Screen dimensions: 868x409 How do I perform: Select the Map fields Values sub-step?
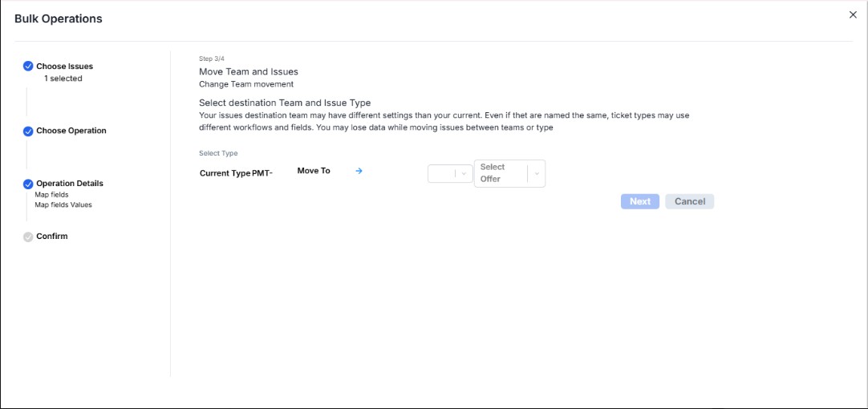[x=63, y=204]
